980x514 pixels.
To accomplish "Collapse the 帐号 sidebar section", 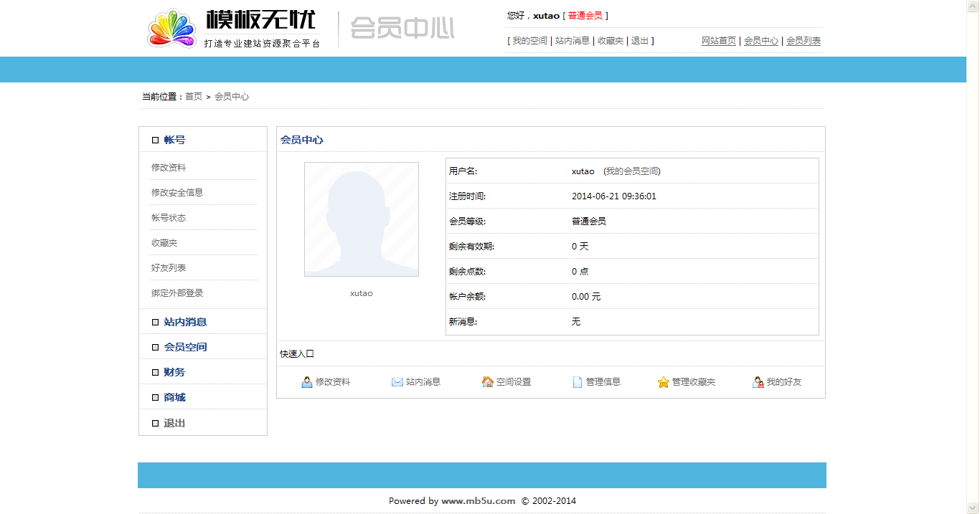I will tap(174, 140).
